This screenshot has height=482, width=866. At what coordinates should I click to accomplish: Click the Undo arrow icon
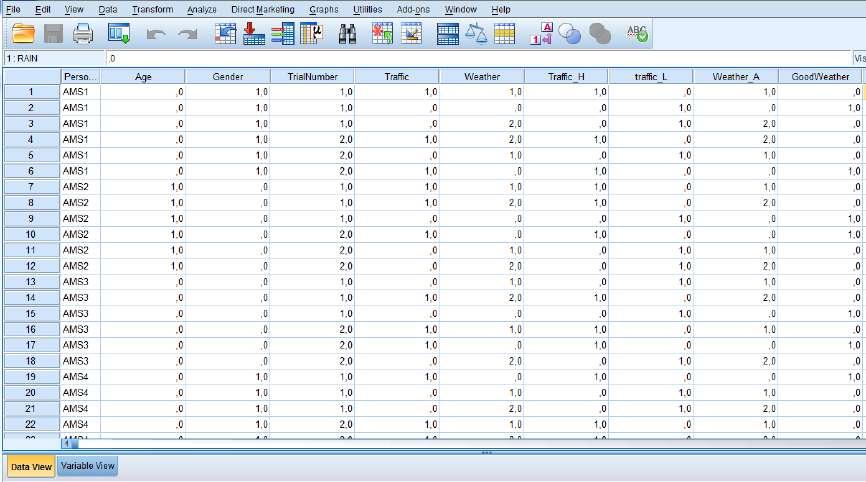click(156, 35)
